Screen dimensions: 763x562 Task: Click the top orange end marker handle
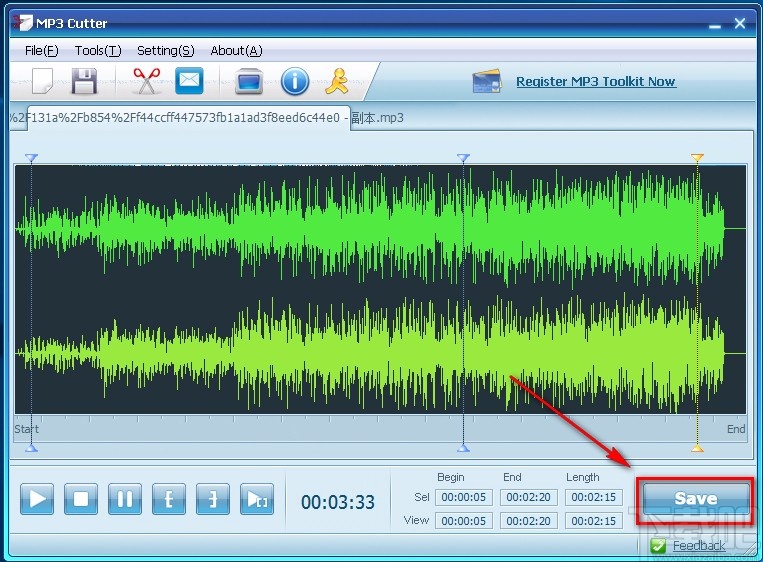[697, 158]
